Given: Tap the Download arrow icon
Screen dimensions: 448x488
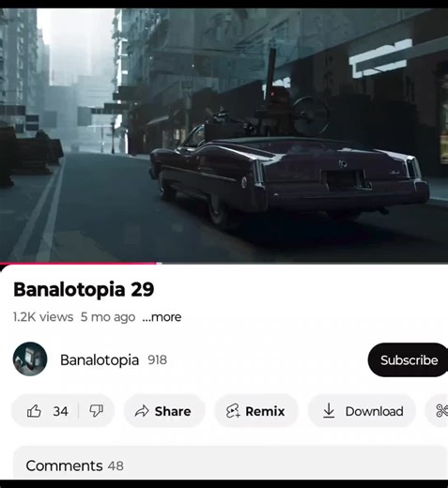Looking at the screenshot, I should coord(329,411).
